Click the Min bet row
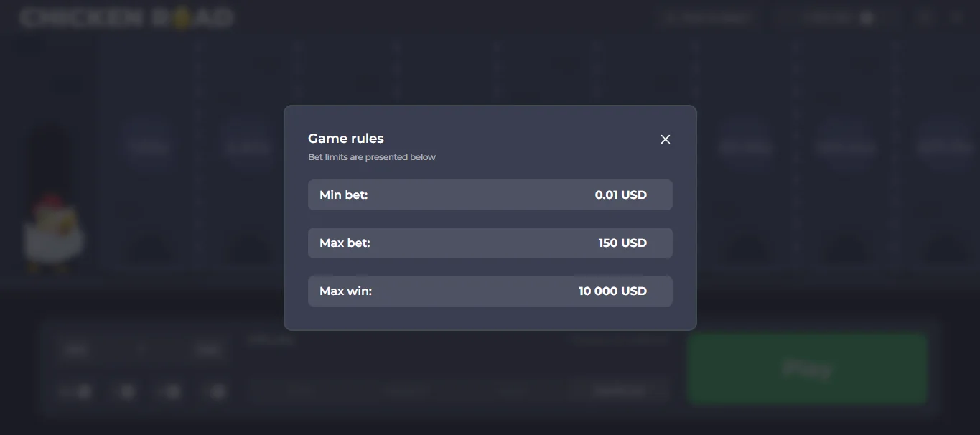The image size is (980, 435). coord(490,195)
